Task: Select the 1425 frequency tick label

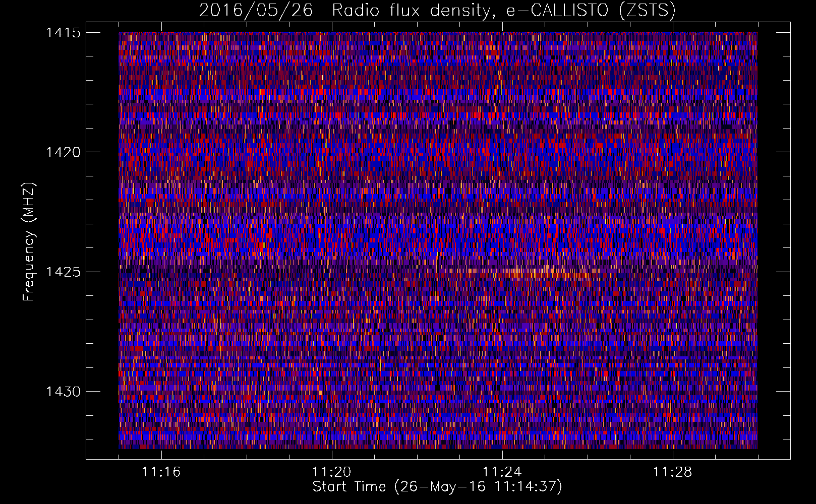Action: coord(63,272)
